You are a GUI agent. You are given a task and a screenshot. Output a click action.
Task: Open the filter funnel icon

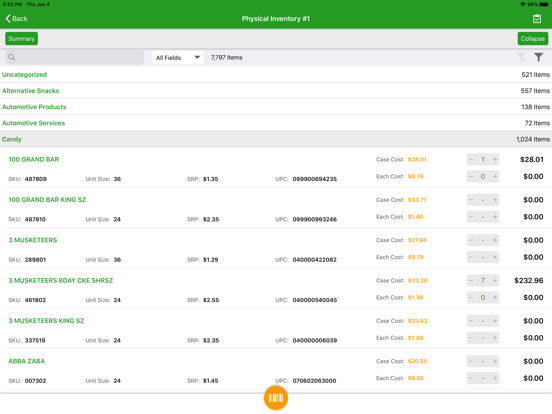[x=539, y=57]
